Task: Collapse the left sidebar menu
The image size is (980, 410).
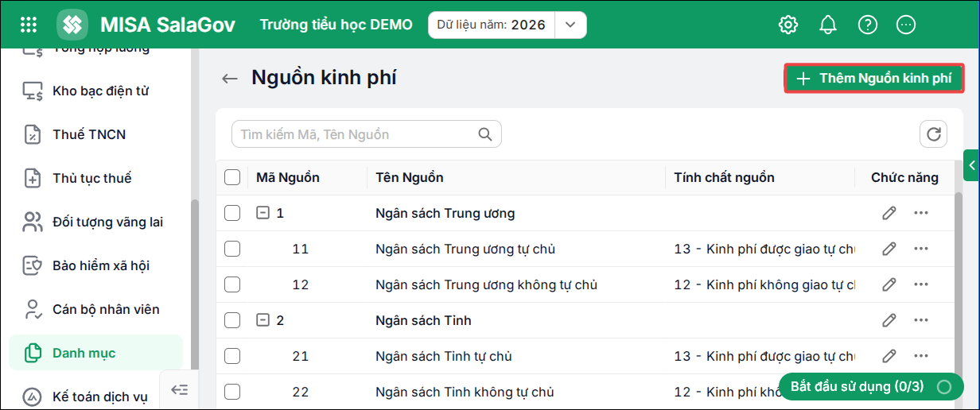Action: tap(179, 389)
